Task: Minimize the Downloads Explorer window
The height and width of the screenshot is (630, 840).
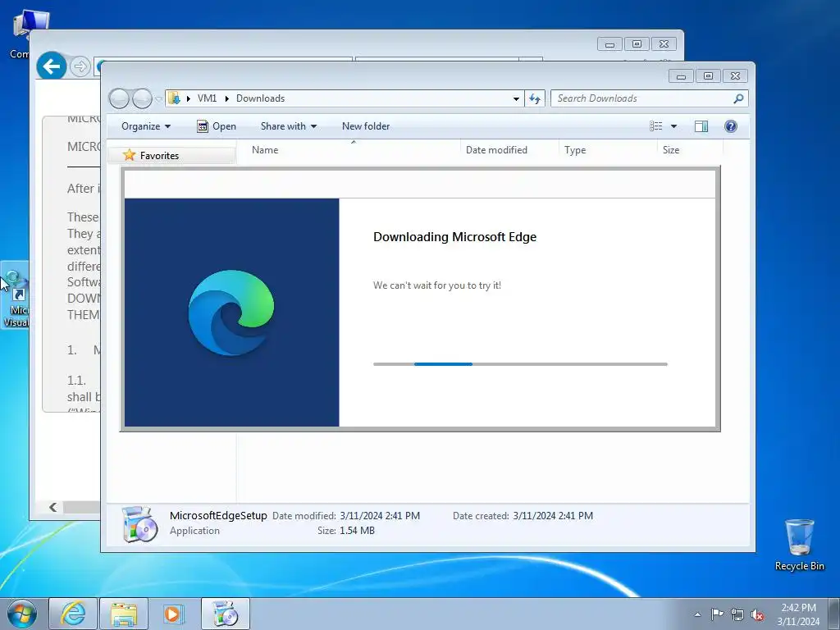Action: pos(681,76)
